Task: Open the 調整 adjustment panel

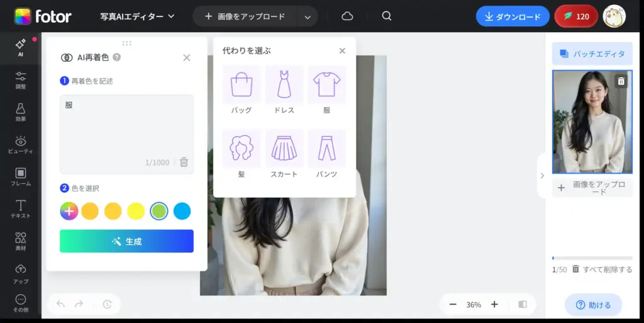Action: (x=20, y=80)
